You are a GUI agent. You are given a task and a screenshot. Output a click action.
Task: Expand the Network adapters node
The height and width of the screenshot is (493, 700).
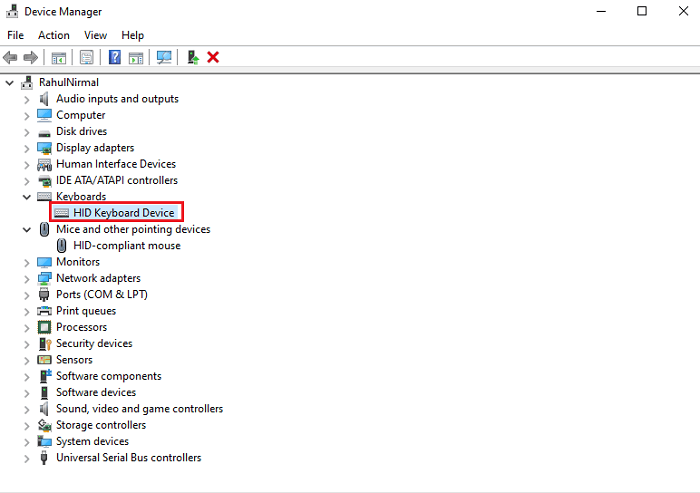pyautogui.click(x=27, y=278)
